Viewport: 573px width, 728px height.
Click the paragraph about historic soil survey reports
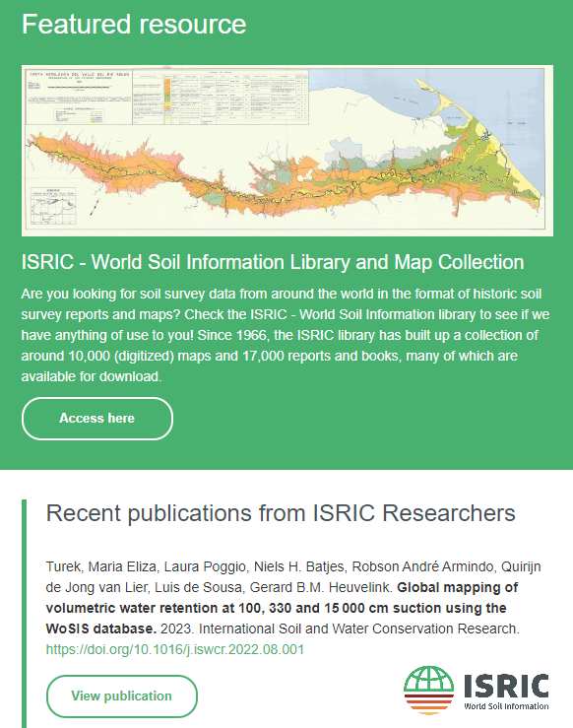pyautogui.click(x=286, y=335)
